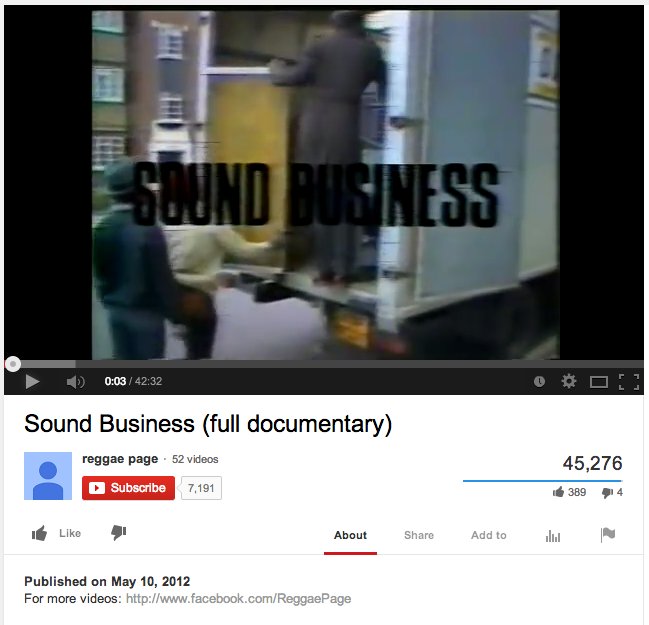Open the facebook.com/ReggaePage link
Viewport: 649px width, 625px height.
tap(238, 599)
